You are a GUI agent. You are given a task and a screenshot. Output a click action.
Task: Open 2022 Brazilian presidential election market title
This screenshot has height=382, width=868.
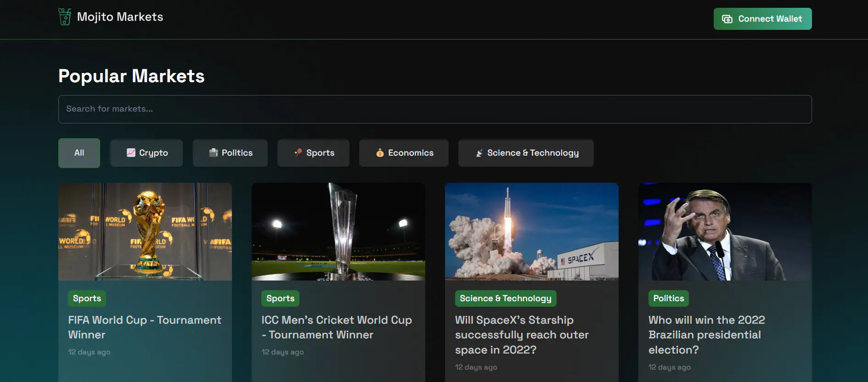pyautogui.click(x=707, y=335)
